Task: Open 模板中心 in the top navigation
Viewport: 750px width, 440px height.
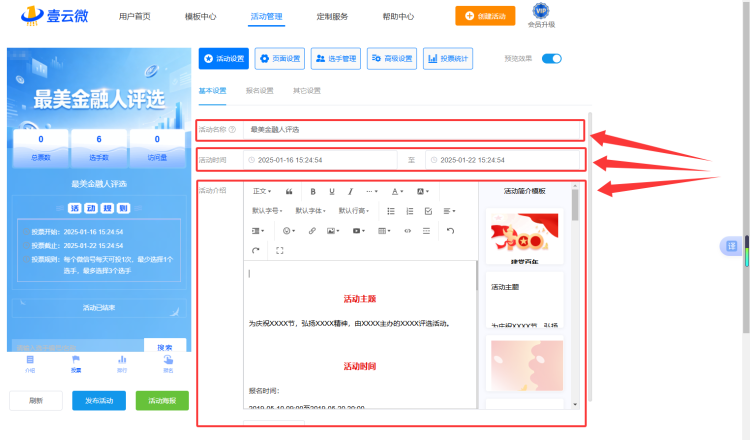Action: point(200,16)
